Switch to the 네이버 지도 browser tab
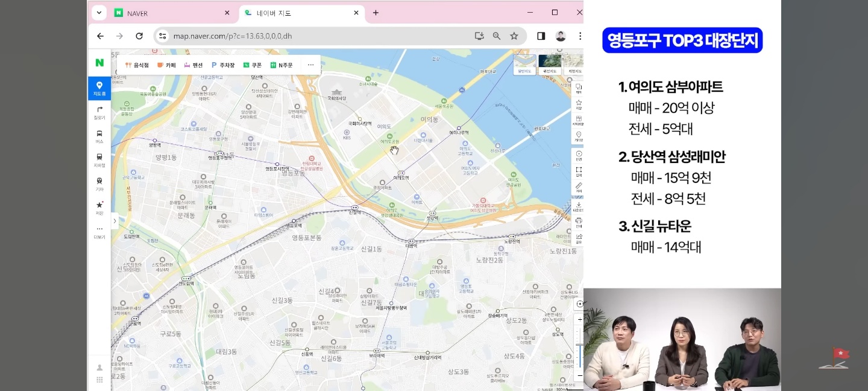The width and height of the screenshot is (868, 391). point(301,13)
